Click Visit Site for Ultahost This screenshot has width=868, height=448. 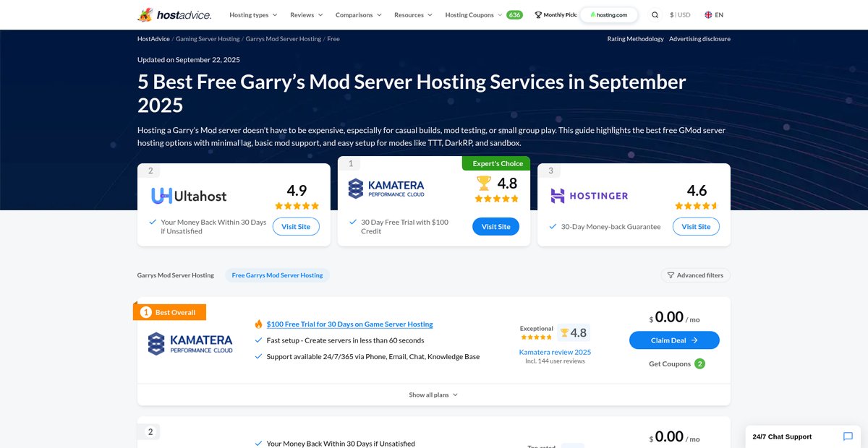coord(296,226)
